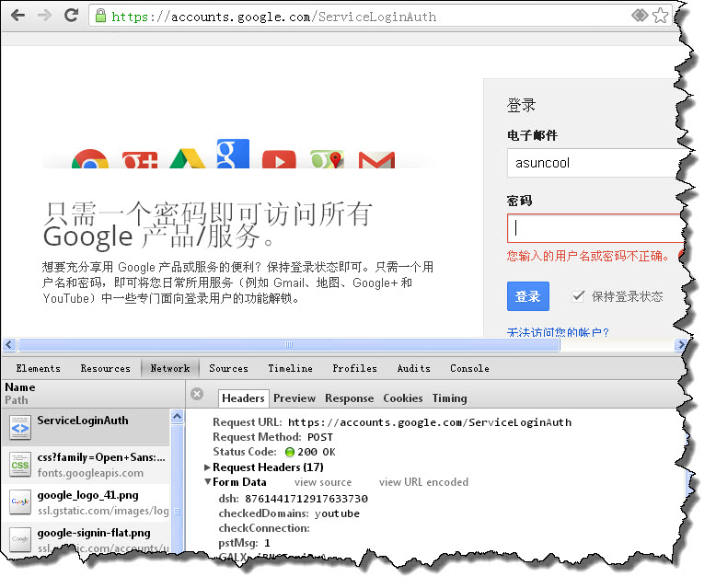Click the CSS file type icon

tap(20, 465)
